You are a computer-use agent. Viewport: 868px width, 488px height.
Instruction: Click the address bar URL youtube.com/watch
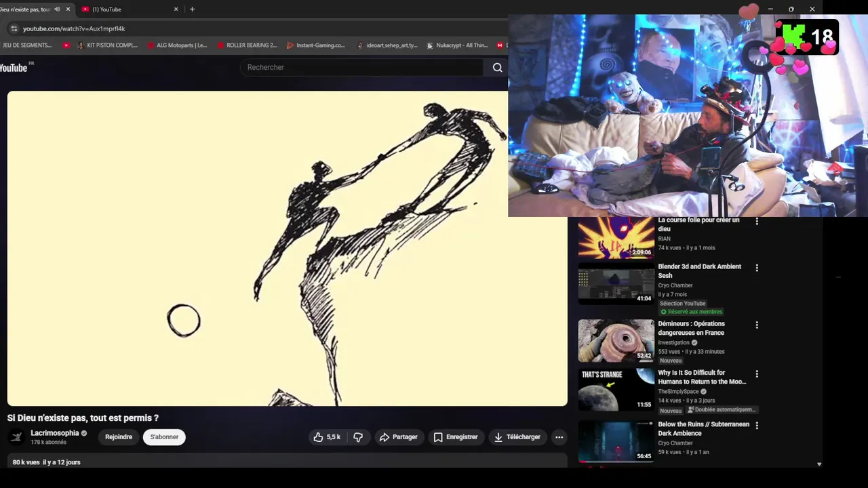74,28
